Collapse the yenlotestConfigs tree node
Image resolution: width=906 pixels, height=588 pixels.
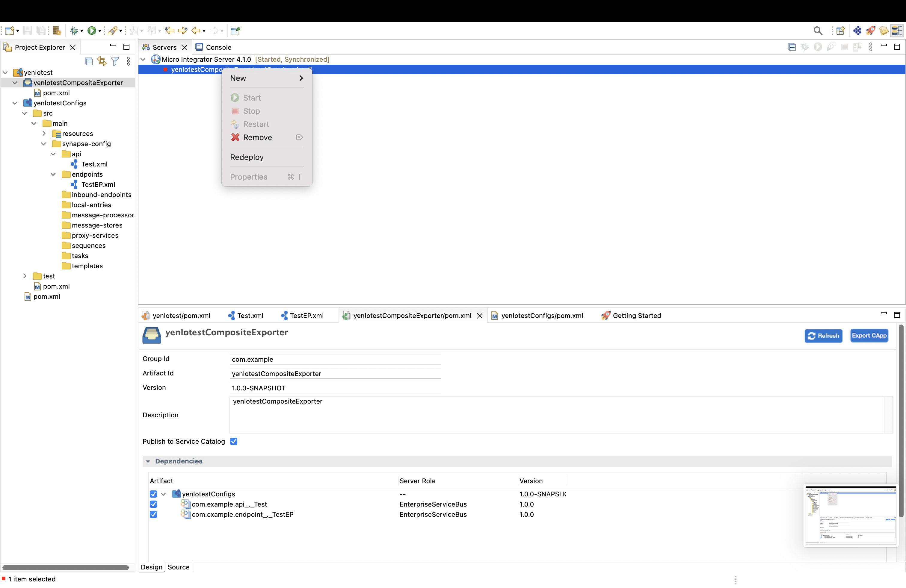tap(15, 103)
